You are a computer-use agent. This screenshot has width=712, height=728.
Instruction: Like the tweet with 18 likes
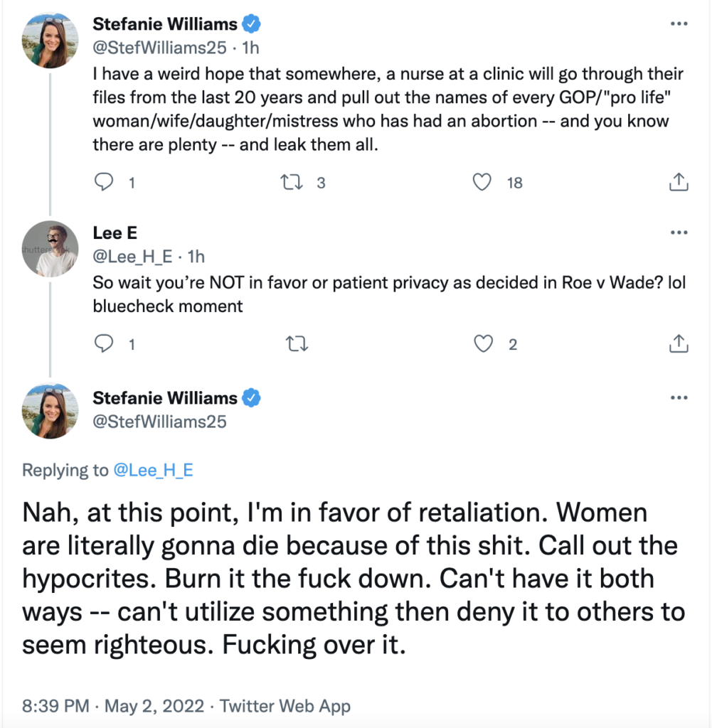483,183
